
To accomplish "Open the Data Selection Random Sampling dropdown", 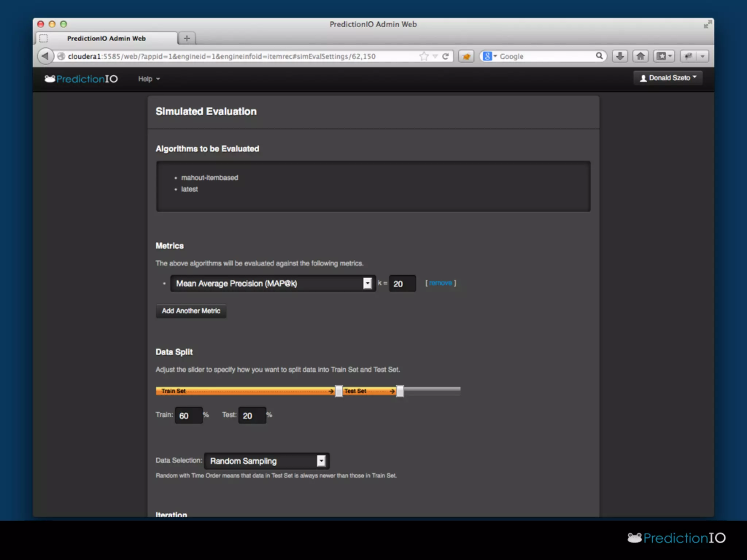I will (x=267, y=461).
